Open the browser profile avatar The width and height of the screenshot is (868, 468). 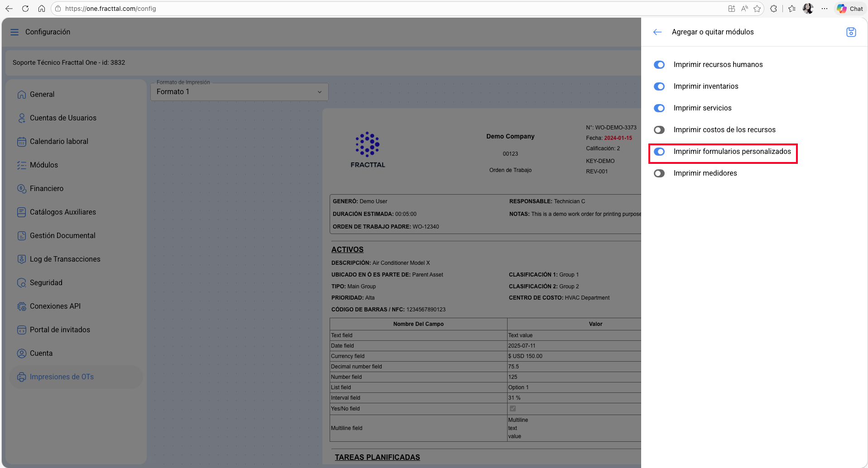point(808,9)
